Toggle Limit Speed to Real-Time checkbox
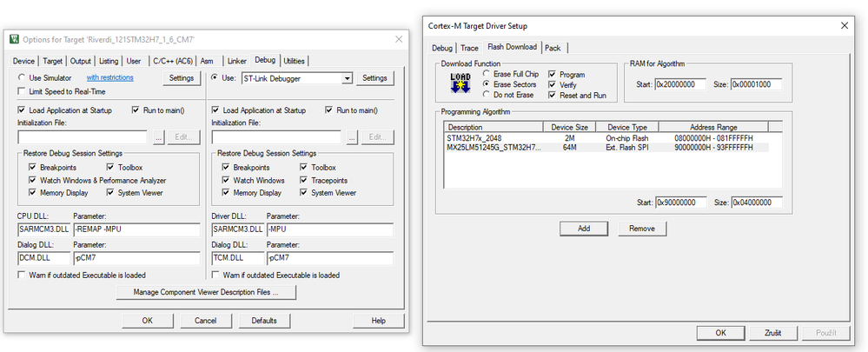Viewport: 868px width, 352px height. tap(22, 91)
